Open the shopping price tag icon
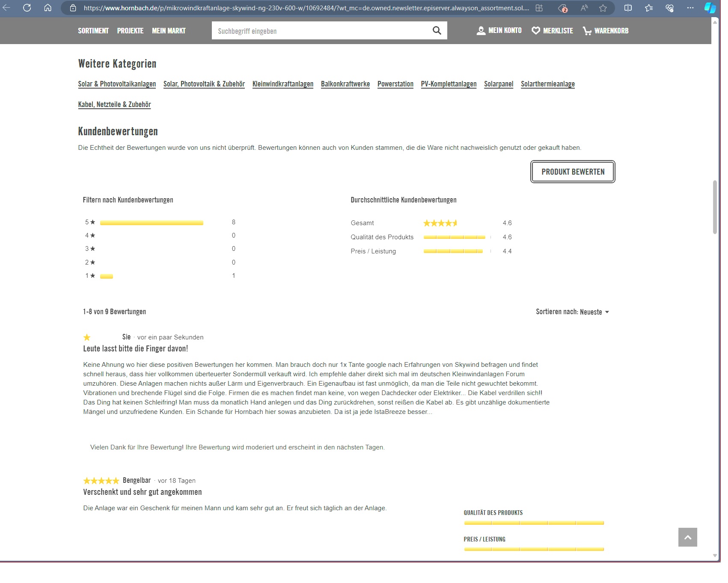 coord(563,8)
